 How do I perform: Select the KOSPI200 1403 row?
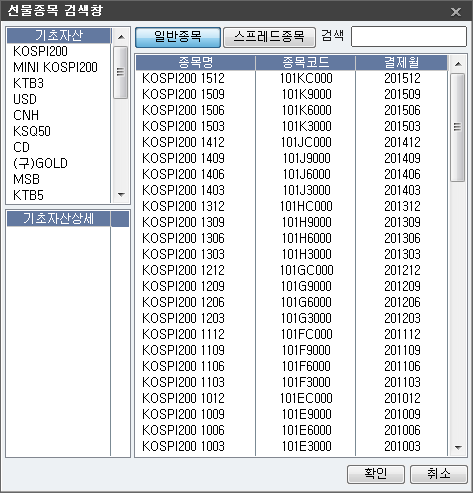291,190
